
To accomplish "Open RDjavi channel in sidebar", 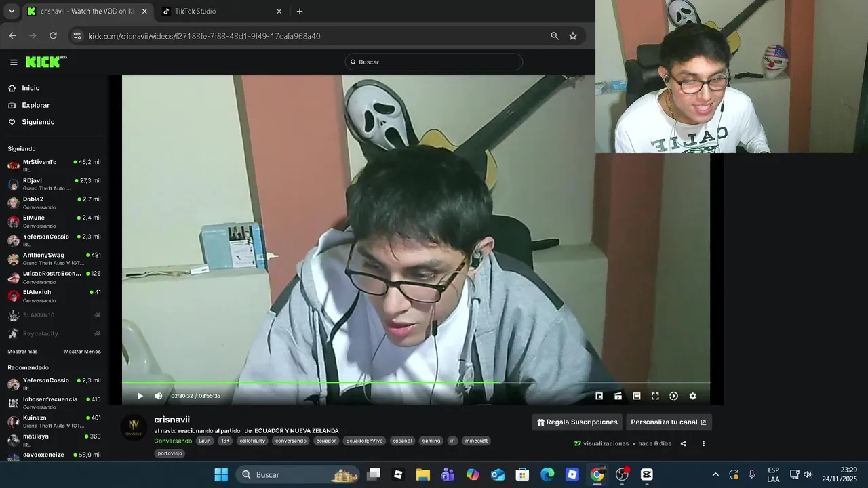I will (x=54, y=184).
